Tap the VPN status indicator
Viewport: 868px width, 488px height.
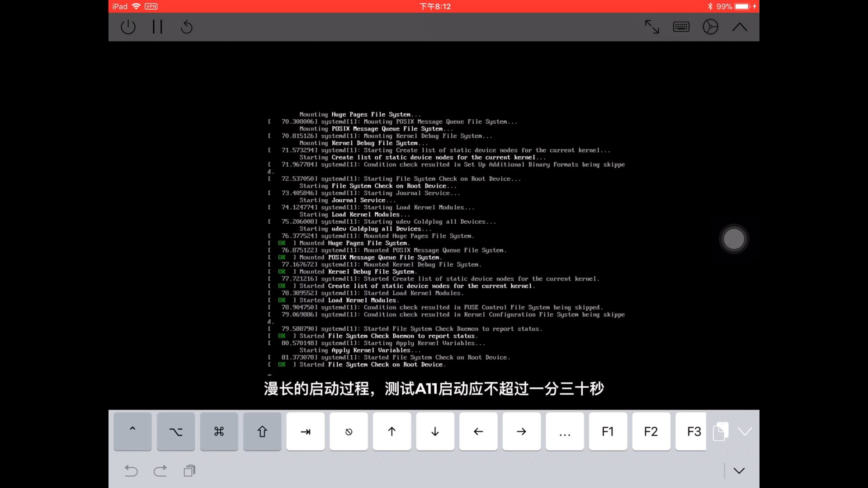pyautogui.click(x=151, y=6)
